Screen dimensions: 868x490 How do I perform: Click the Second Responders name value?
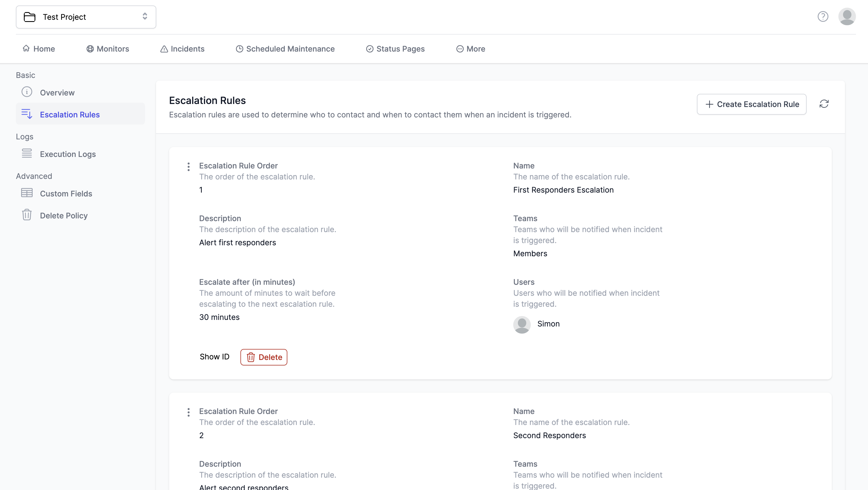[550, 435]
